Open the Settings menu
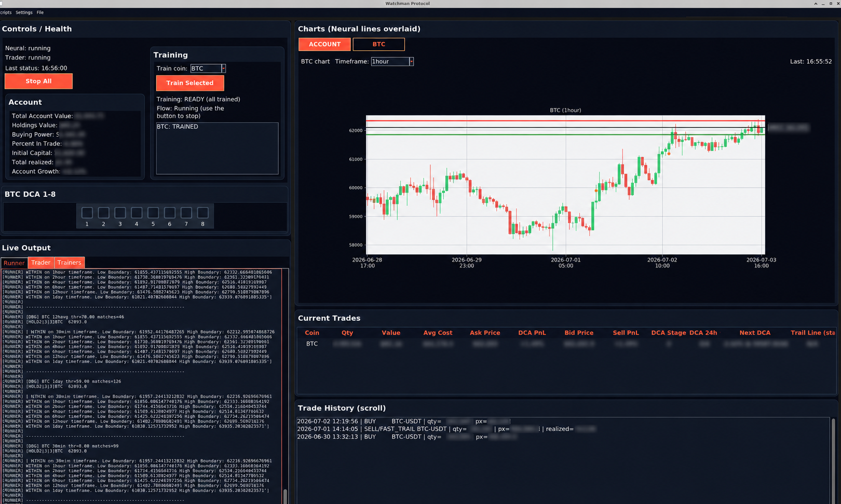Screen dimensions: 841x504 pyautogui.click(x=24, y=12)
